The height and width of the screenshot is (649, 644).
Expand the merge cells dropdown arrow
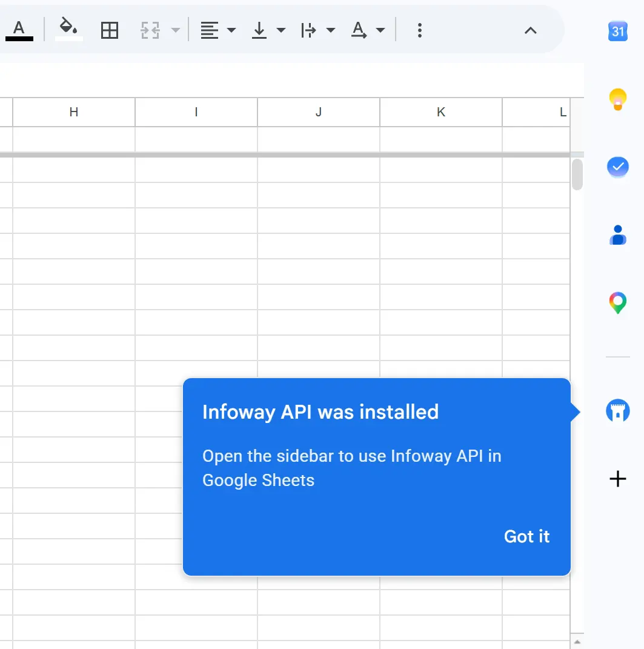click(x=176, y=30)
